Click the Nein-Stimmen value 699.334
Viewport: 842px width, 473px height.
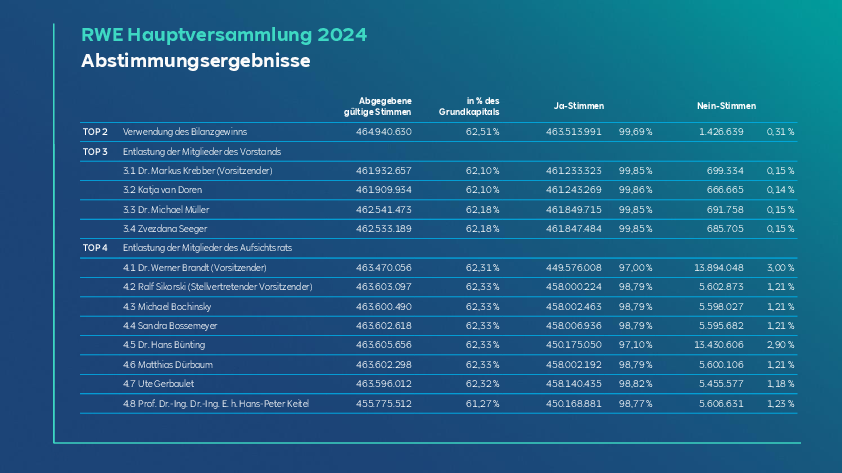(725, 171)
